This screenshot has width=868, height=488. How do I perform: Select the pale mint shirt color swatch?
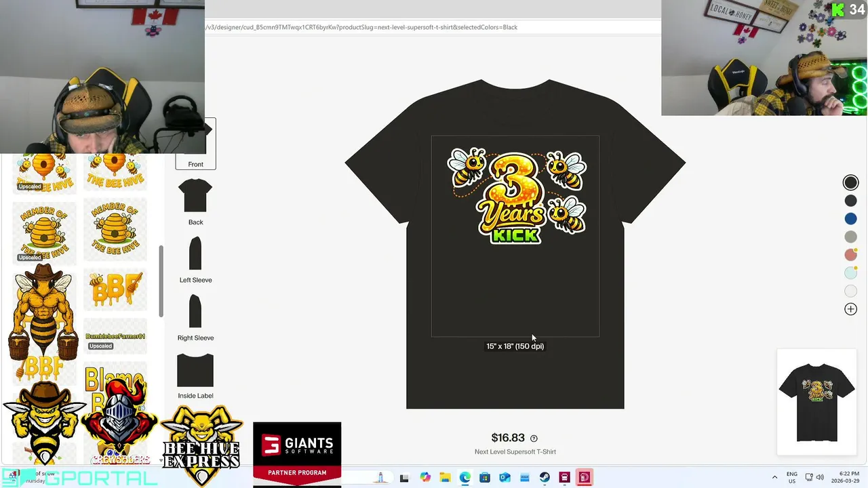pyautogui.click(x=850, y=273)
